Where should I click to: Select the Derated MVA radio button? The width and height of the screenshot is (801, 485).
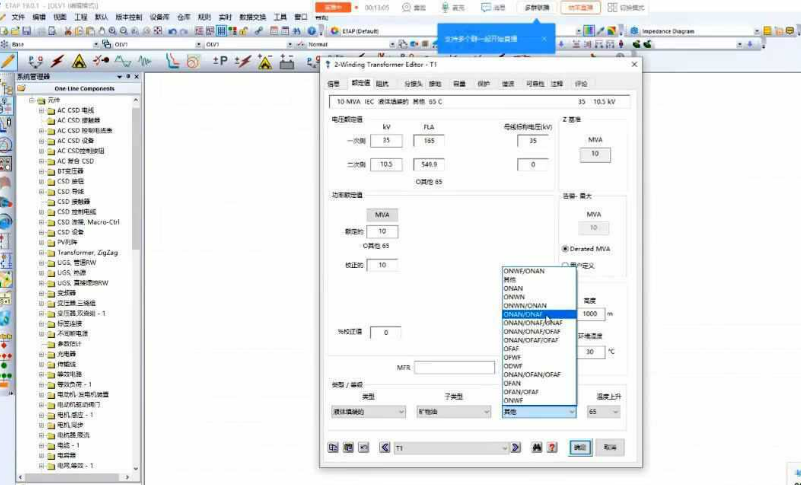click(565, 249)
